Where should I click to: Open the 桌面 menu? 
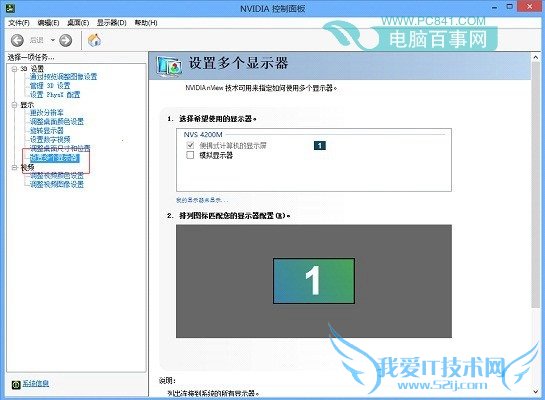(x=78, y=23)
